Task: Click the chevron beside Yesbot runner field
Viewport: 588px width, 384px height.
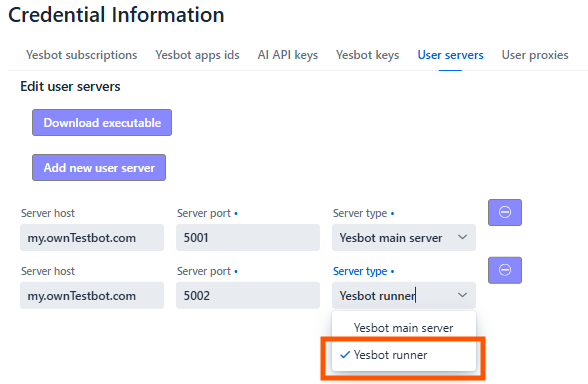Action: pyautogui.click(x=462, y=295)
